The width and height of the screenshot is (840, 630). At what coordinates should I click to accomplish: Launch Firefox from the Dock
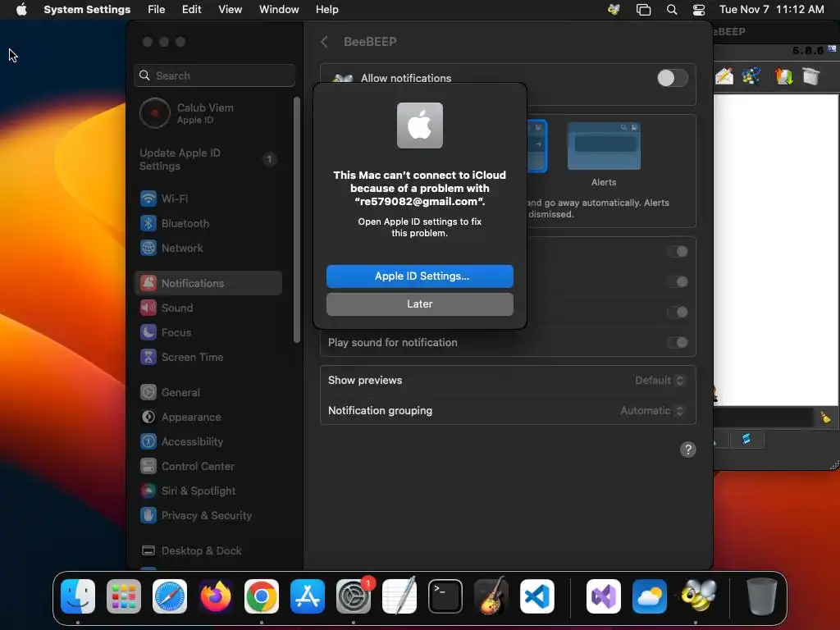click(216, 596)
